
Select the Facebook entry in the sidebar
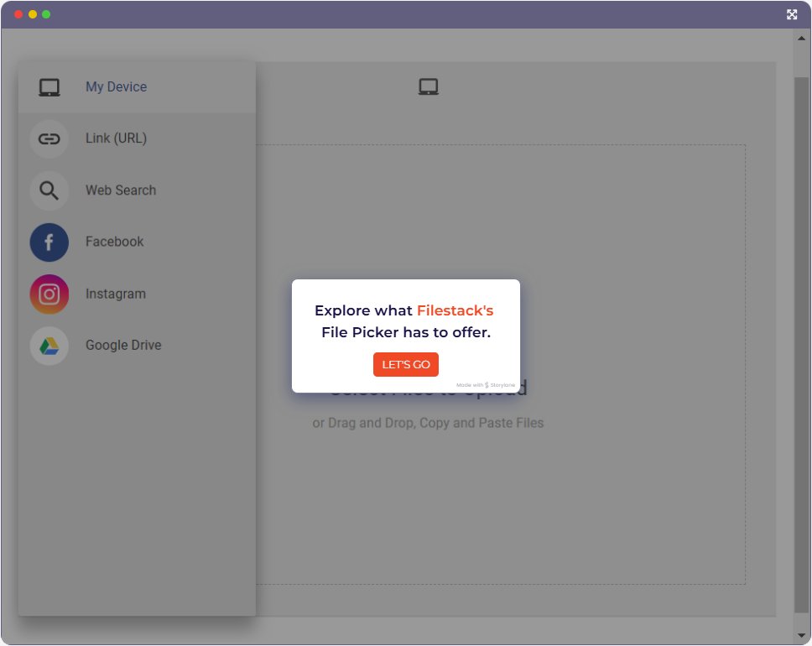point(114,242)
